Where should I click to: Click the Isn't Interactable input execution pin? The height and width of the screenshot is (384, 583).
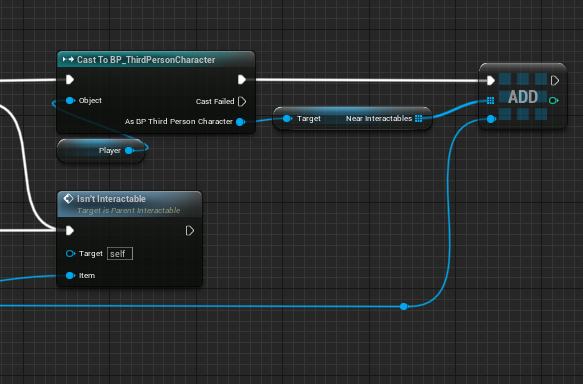70,230
